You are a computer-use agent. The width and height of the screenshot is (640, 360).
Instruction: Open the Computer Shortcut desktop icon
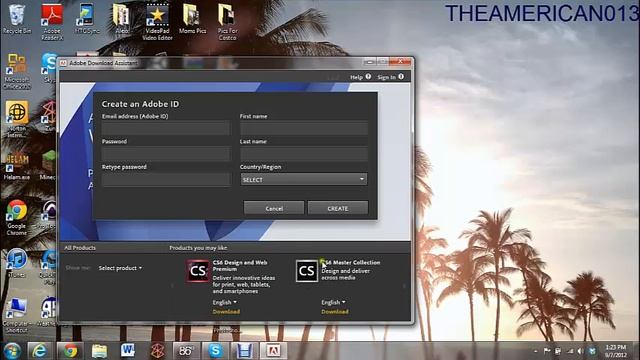17,315
